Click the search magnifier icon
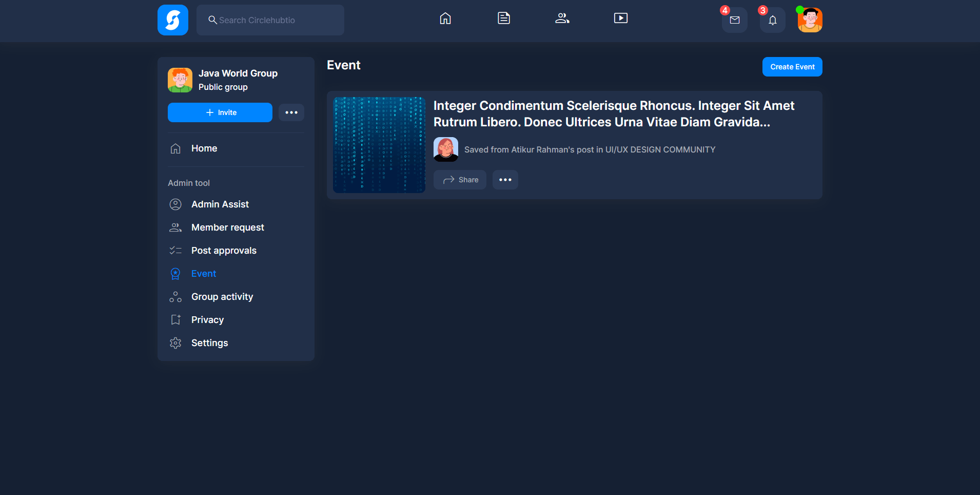This screenshot has width=980, height=495. (212, 20)
